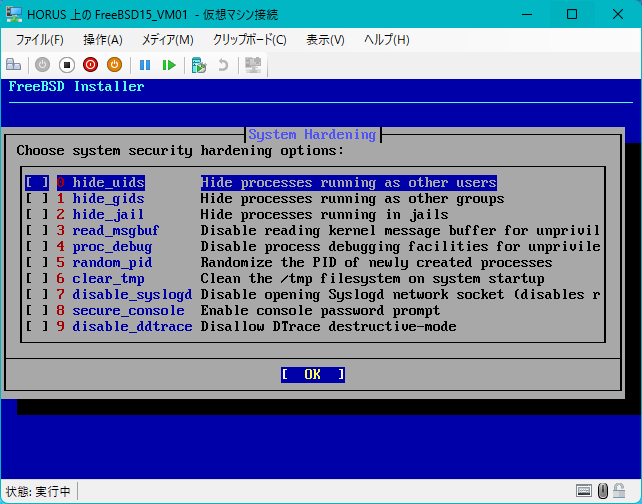Open the メディア(M) menu
The height and width of the screenshot is (504, 642).
(167, 40)
